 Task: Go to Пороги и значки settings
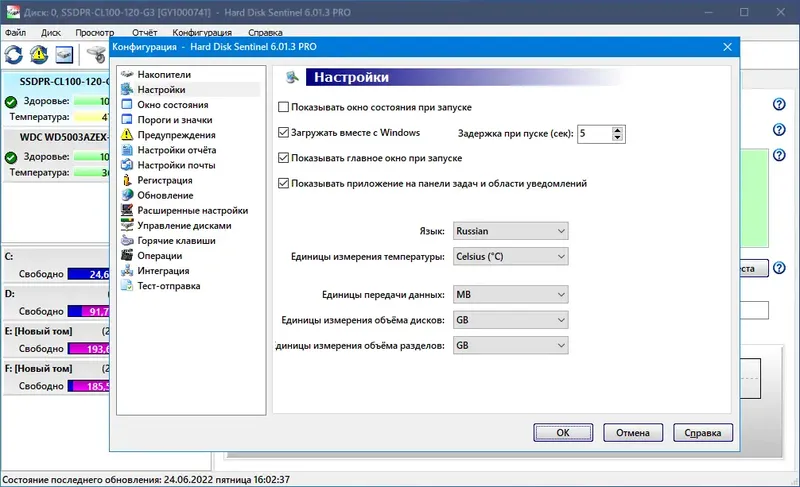pyautogui.click(x=174, y=120)
